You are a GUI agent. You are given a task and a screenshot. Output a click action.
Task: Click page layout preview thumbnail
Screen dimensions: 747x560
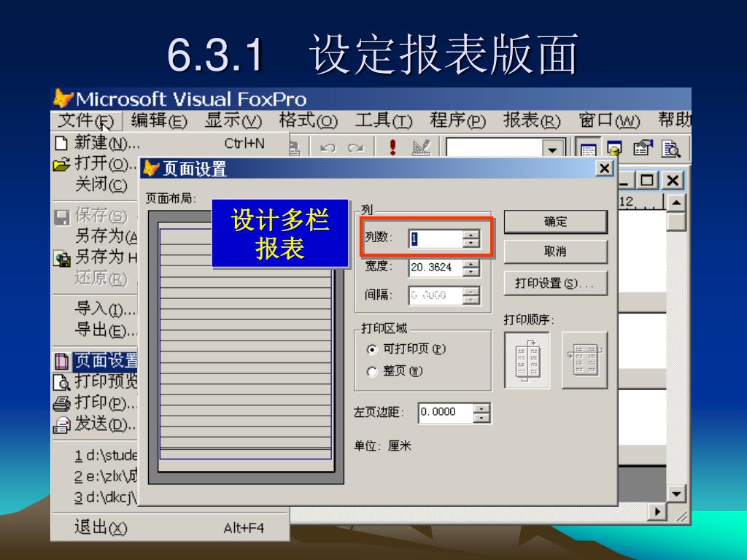pos(246,347)
